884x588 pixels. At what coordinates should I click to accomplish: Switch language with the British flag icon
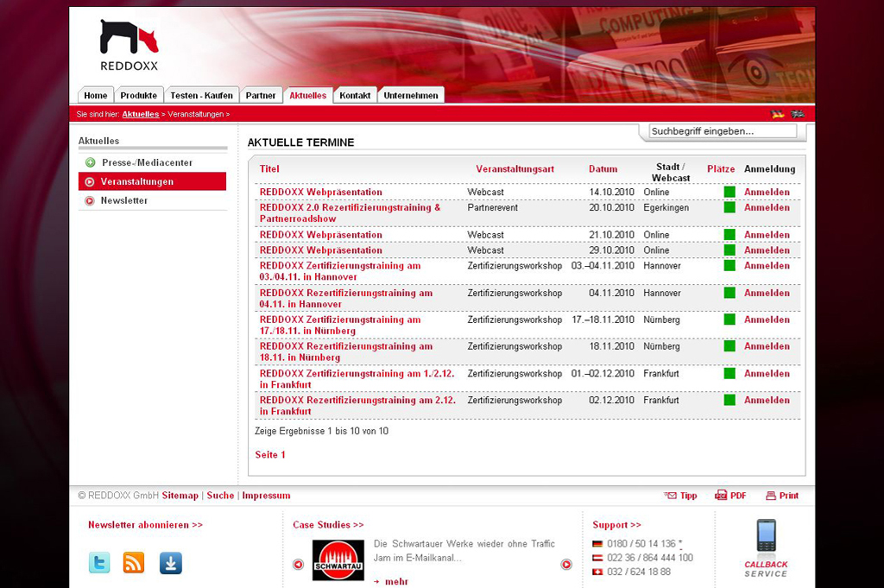[797, 114]
